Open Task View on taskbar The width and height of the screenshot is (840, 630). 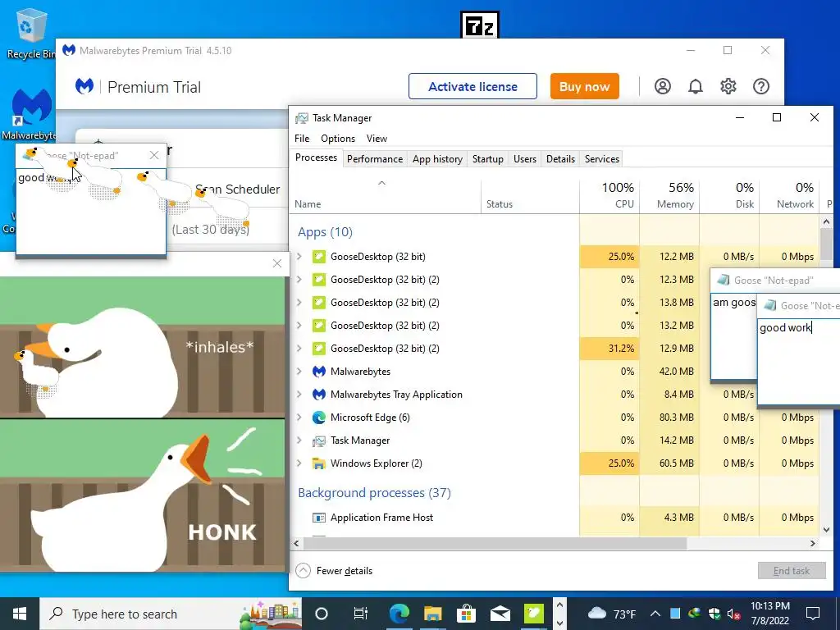(361, 614)
